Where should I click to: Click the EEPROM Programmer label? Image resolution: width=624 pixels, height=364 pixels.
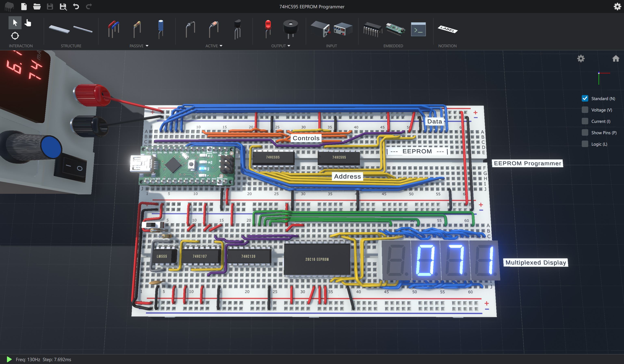coord(528,163)
